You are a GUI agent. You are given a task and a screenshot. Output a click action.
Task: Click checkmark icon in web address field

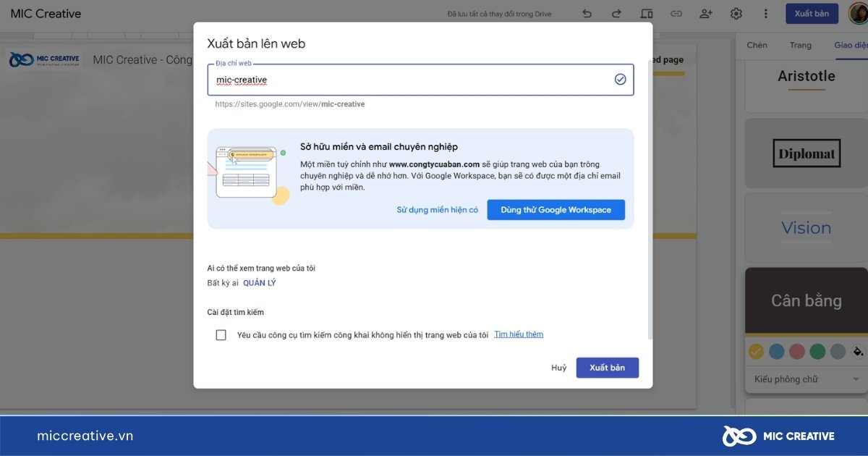coord(620,80)
